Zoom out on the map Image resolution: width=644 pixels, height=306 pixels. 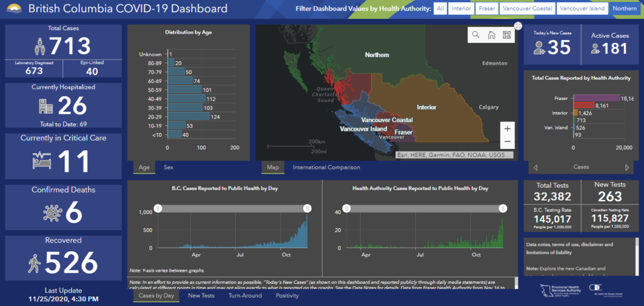507,142
